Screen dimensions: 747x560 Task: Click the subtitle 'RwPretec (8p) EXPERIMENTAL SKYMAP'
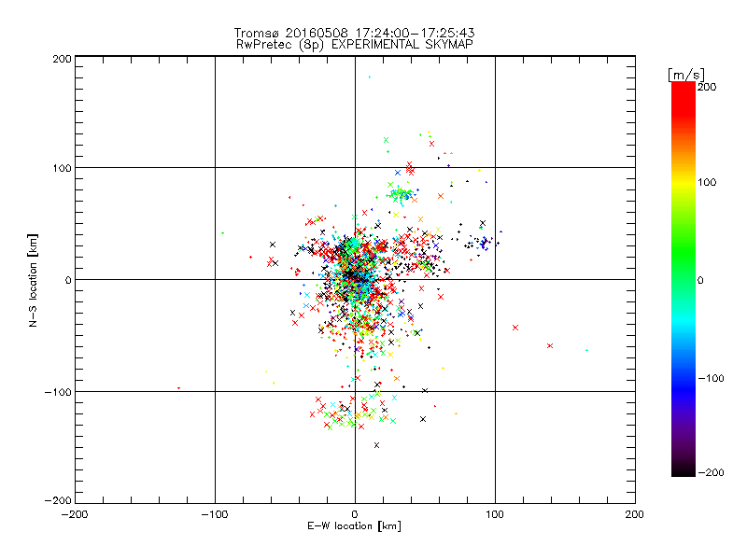355,44
